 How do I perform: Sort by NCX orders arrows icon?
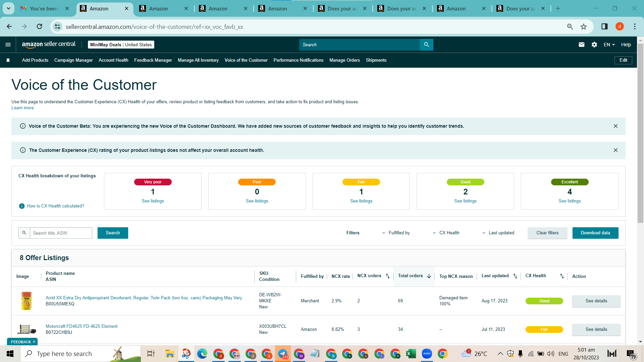click(388, 276)
